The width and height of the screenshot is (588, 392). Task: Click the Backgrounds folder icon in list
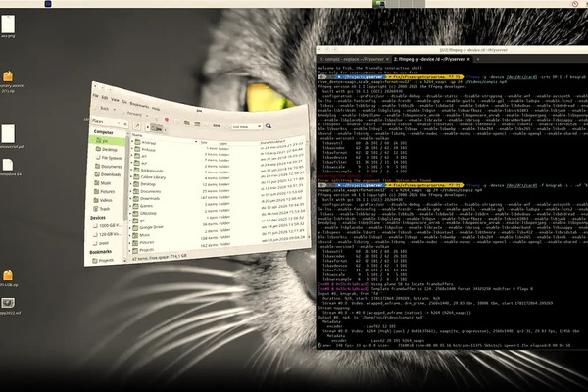[137, 170]
